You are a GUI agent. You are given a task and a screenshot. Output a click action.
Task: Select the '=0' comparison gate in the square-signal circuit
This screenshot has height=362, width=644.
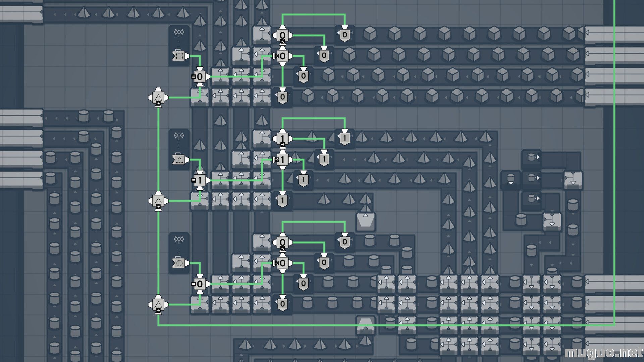(x=200, y=77)
